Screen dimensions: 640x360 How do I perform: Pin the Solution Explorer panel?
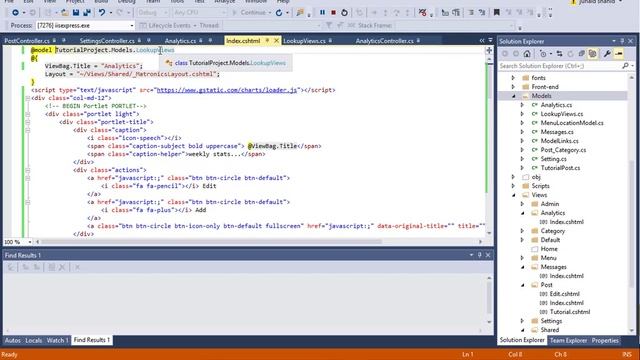click(x=622, y=41)
